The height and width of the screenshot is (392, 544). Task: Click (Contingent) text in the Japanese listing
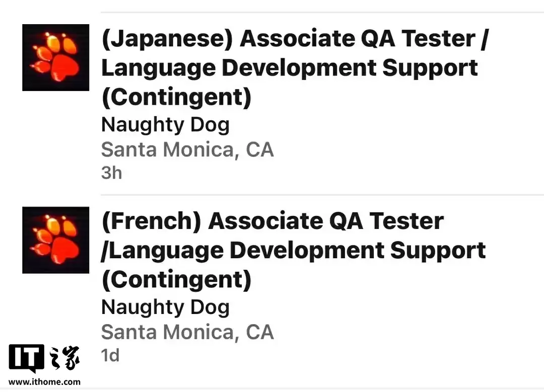click(x=176, y=98)
